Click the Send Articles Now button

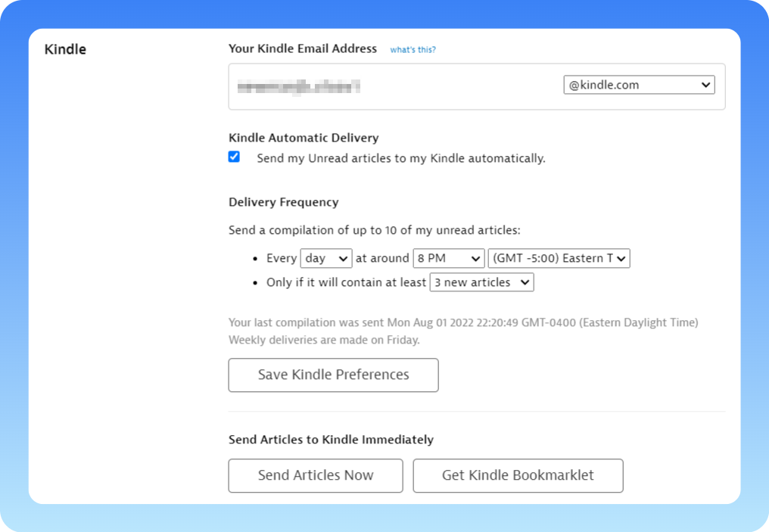[316, 476]
